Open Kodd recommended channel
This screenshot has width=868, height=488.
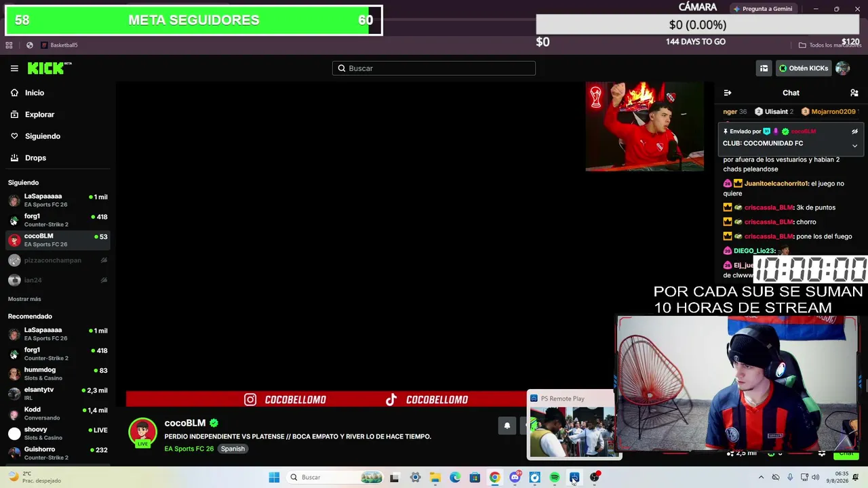coord(58,413)
